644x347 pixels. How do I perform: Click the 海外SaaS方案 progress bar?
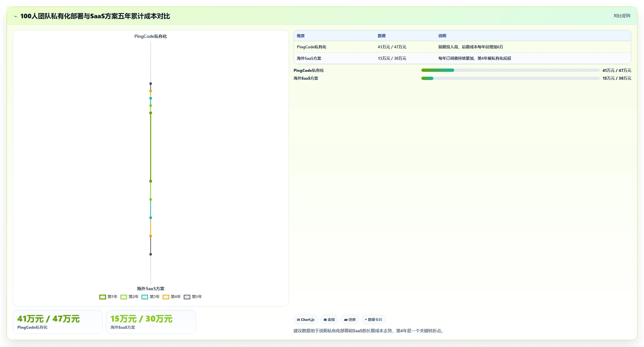point(510,78)
